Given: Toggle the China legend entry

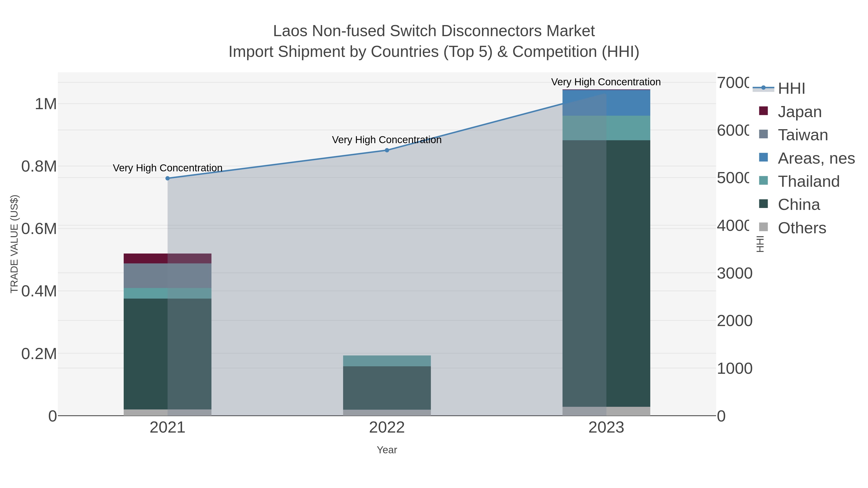Looking at the screenshot, I should pyautogui.click(x=789, y=204).
